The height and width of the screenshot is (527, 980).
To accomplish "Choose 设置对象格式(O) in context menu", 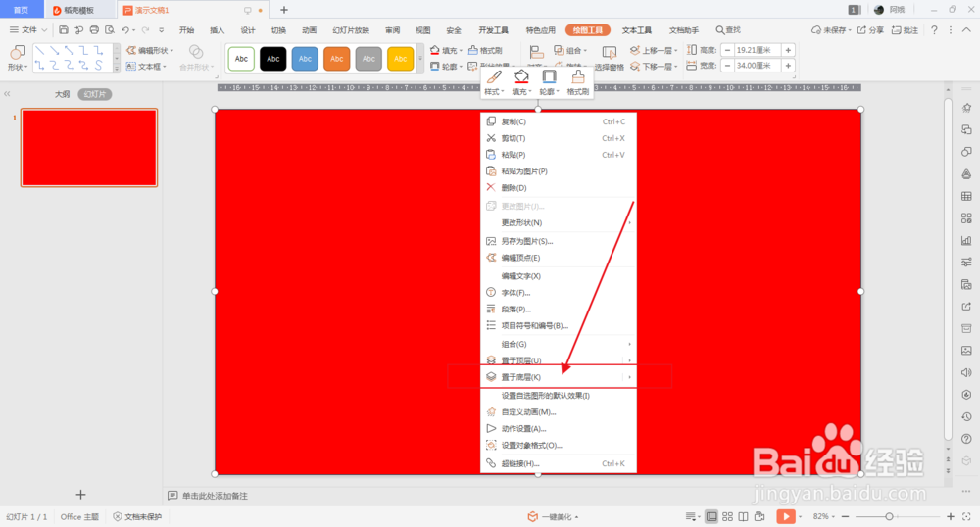I will tap(559, 445).
